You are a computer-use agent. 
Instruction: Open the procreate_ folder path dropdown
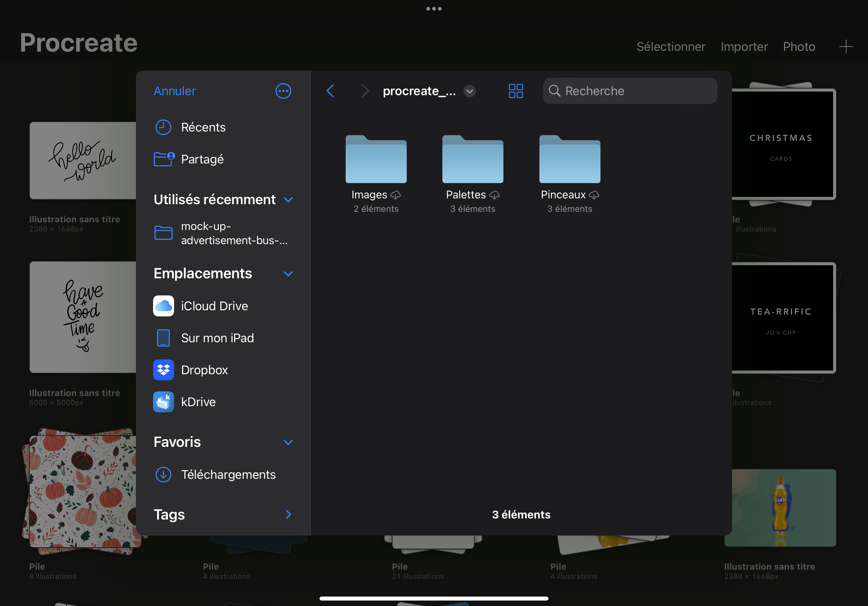469,91
